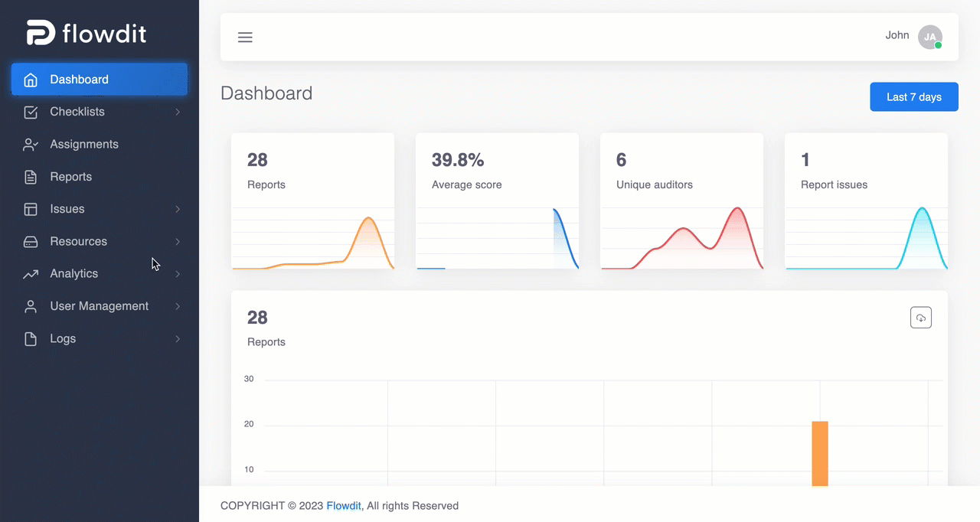Click the cloud download icon on Reports chart
Image resolution: width=980 pixels, height=522 pixels.
click(920, 318)
